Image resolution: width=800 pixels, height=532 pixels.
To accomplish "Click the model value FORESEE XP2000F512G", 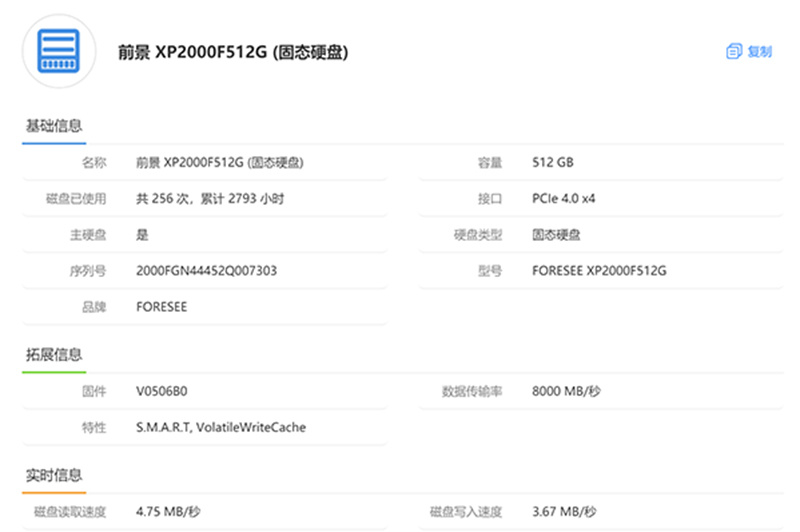I will click(599, 270).
